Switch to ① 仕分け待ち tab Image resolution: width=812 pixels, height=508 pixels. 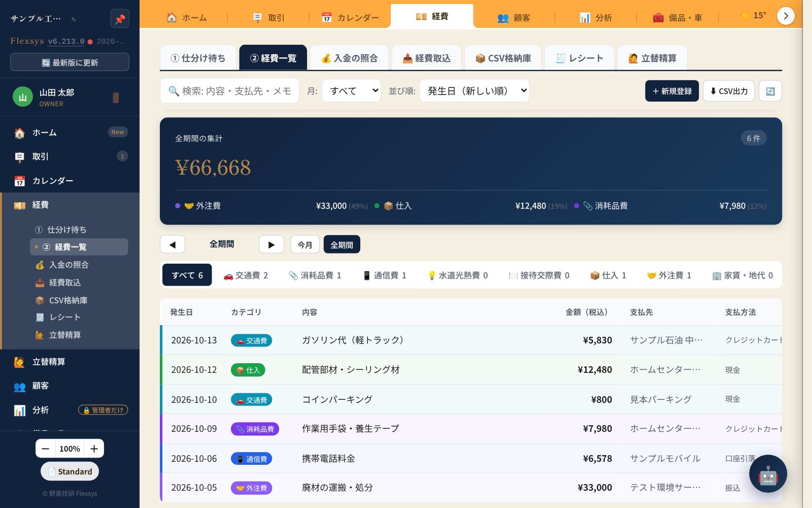[x=198, y=58]
